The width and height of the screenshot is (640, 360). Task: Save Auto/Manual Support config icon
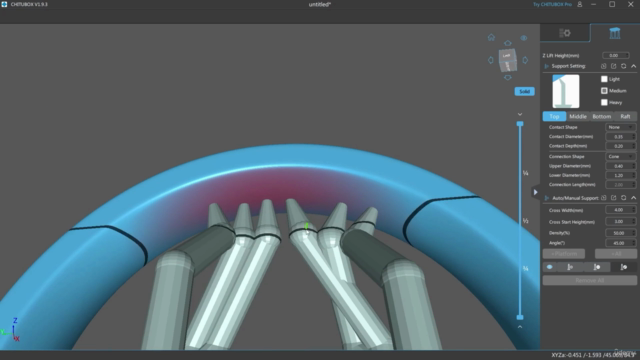(x=604, y=198)
